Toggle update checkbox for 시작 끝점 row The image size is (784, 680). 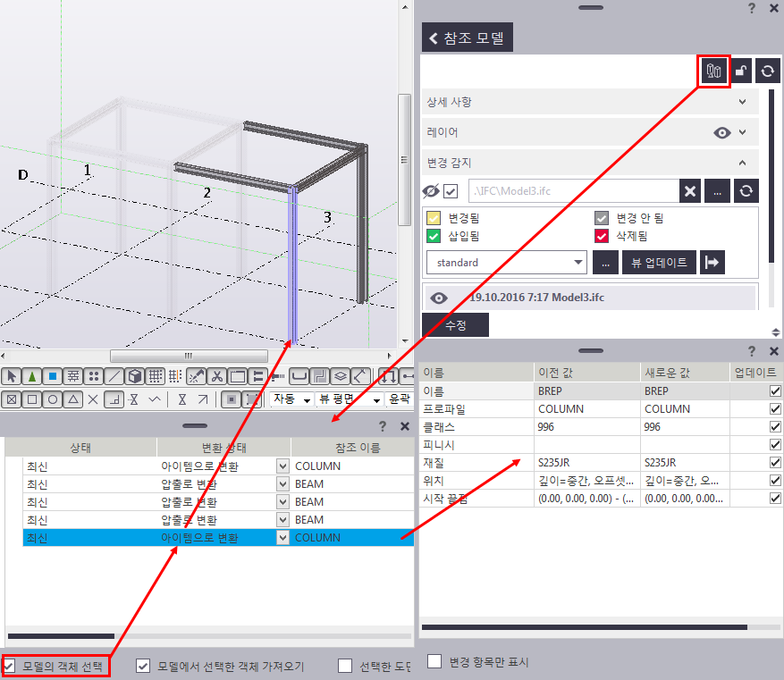click(775, 498)
